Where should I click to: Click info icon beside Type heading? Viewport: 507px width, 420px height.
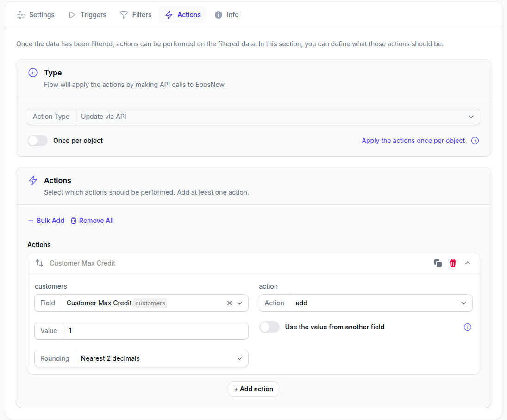(x=33, y=73)
